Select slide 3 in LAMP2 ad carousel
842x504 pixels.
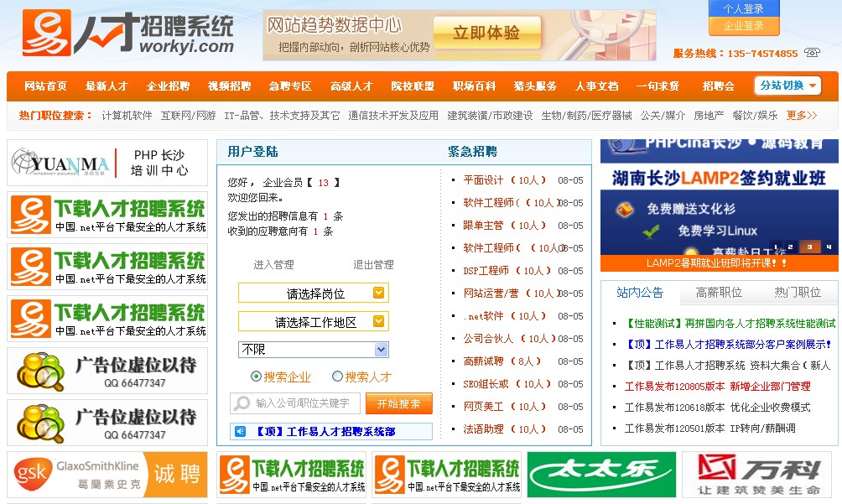809,247
